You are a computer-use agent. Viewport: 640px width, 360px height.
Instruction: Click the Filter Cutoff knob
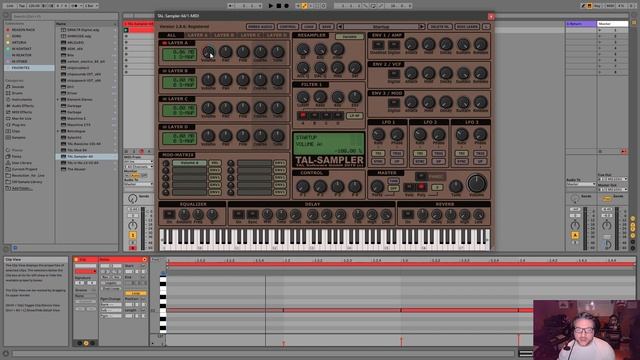[x=303, y=97]
